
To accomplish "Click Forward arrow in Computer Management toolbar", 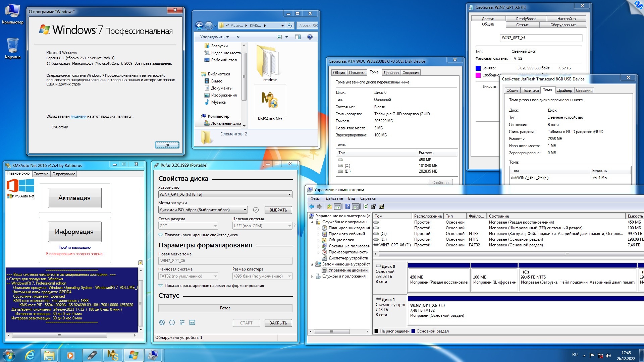I will [319, 206].
